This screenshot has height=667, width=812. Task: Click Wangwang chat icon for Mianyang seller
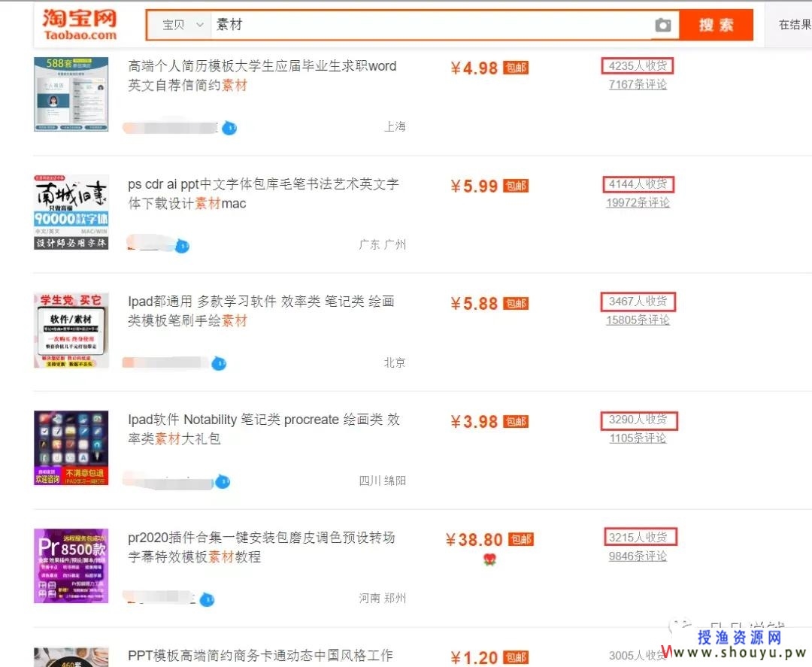[x=223, y=481]
